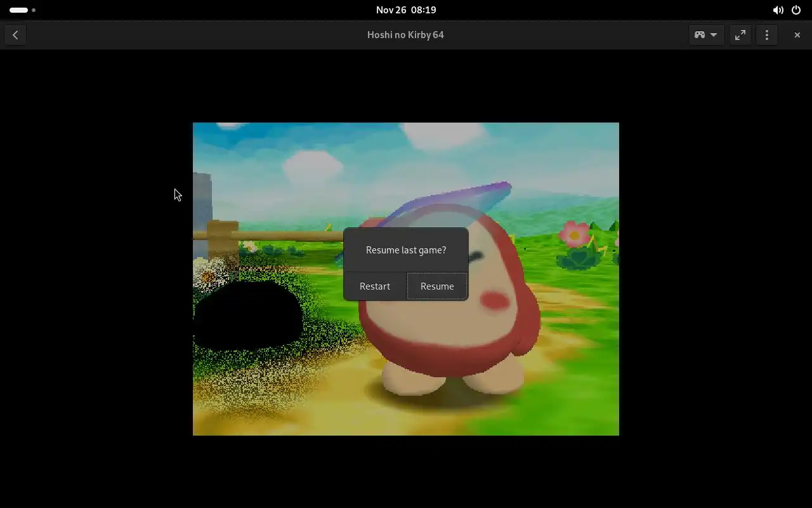The image size is (812, 508).
Task: Enter fullscreen mode with the expand icon
Action: click(x=740, y=35)
